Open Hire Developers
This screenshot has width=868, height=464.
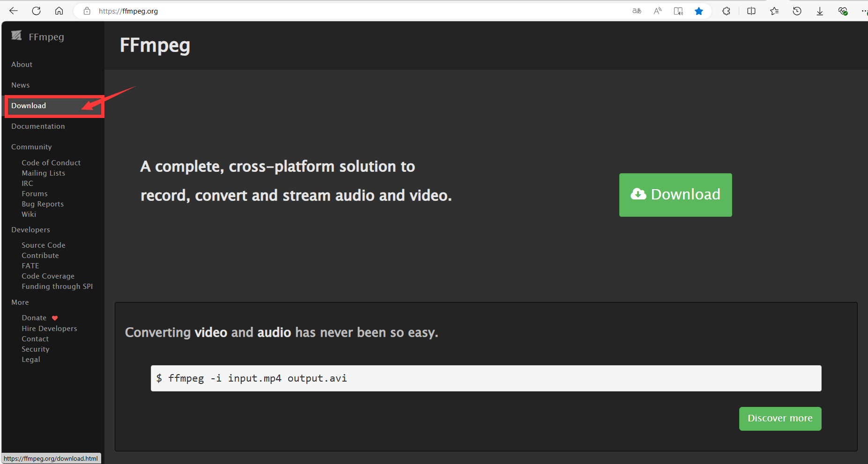tap(49, 329)
